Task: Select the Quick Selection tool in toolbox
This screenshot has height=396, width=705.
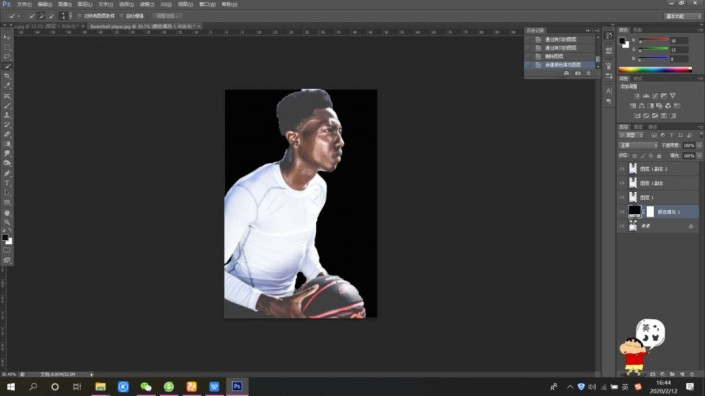Action: coord(7,67)
